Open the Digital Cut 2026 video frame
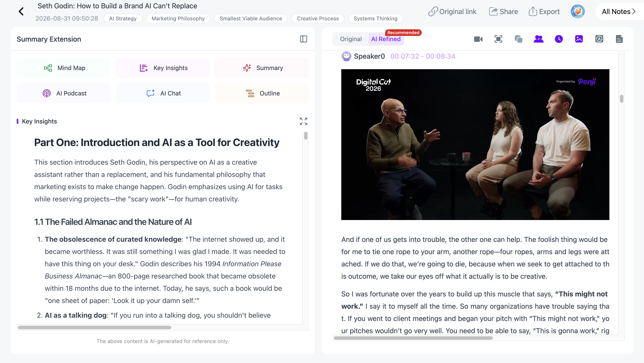 [475, 145]
